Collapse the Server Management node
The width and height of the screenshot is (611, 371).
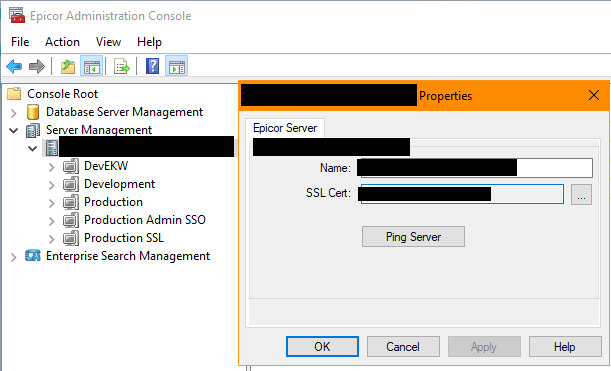14,131
